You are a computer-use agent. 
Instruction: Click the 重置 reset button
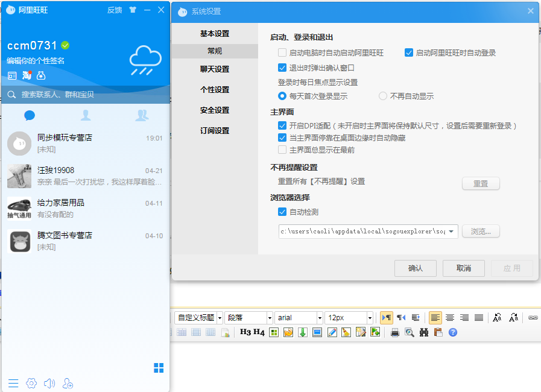481,183
